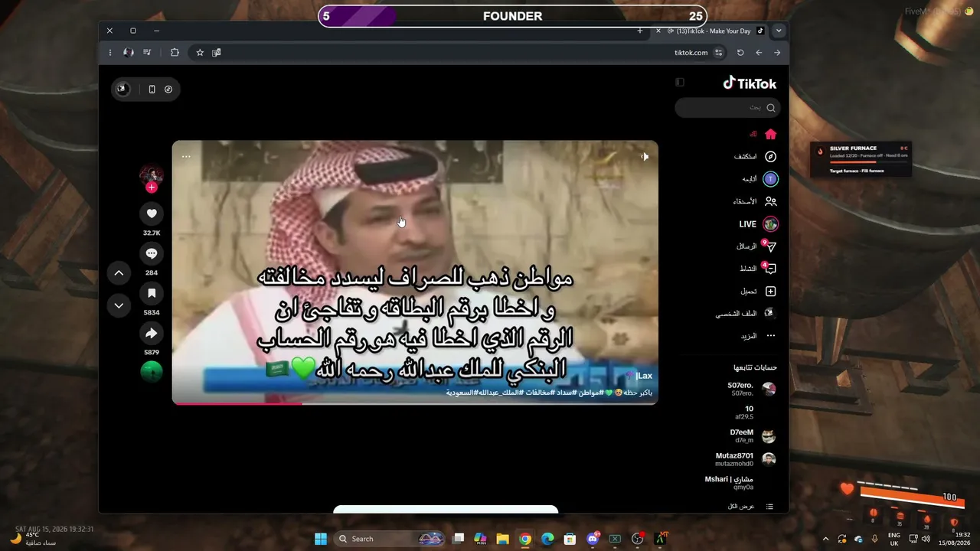Expand the More (المزيد) three-dot menu
The width and height of the screenshot is (980, 551).
point(758,336)
